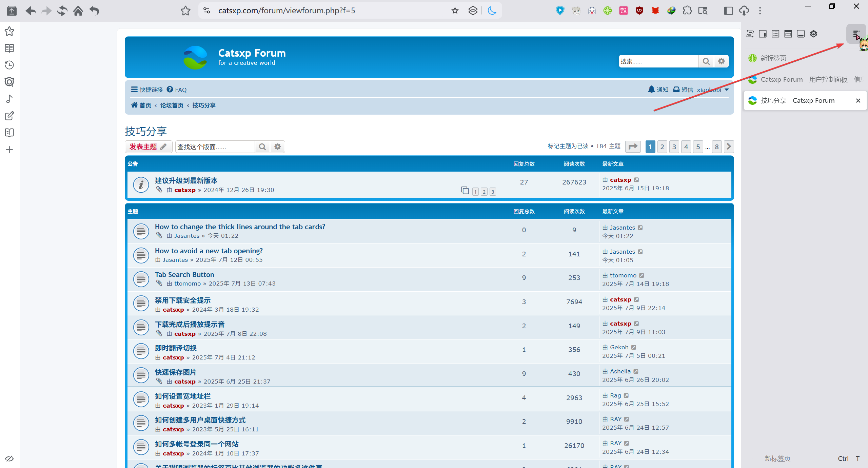The height and width of the screenshot is (468, 868).
Task: Go to 首页 breadcrumb link
Action: [x=141, y=105]
